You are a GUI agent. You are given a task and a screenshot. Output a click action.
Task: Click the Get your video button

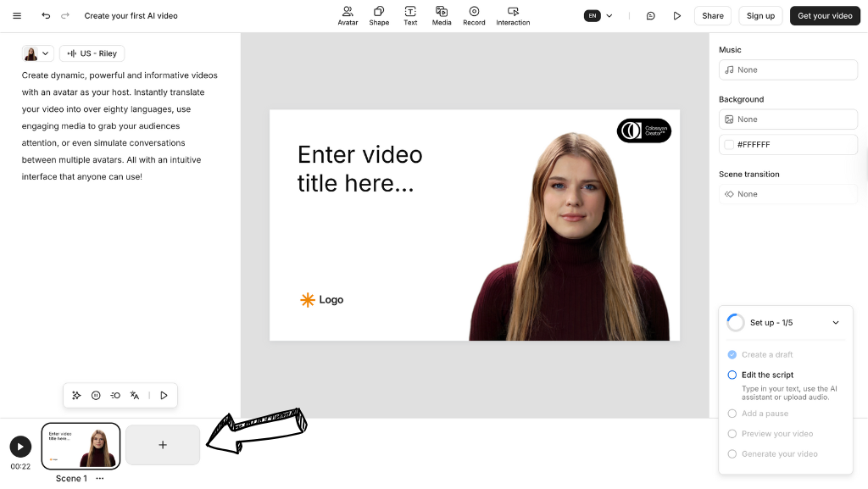825,16
